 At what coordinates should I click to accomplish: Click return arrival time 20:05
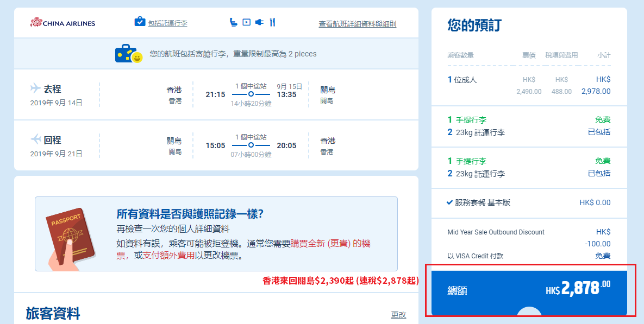pos(286,145)
